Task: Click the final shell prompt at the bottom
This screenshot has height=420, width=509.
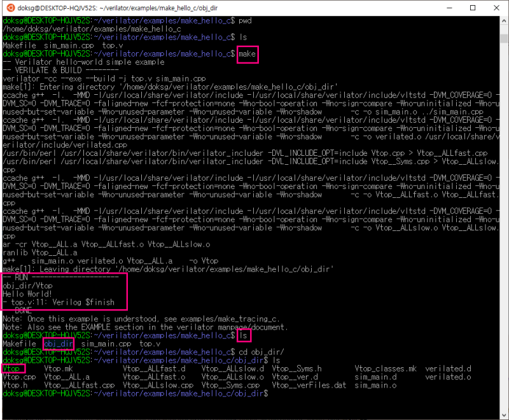Action: 127,393
